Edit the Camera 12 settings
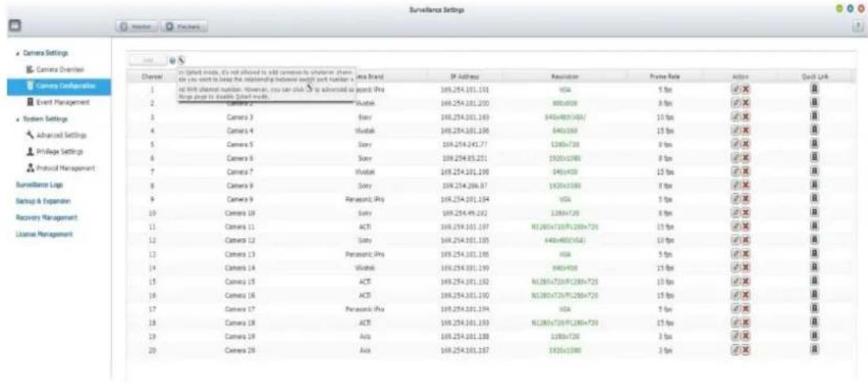868x383 pixels. pyautogui.click(x=736, y=241)
